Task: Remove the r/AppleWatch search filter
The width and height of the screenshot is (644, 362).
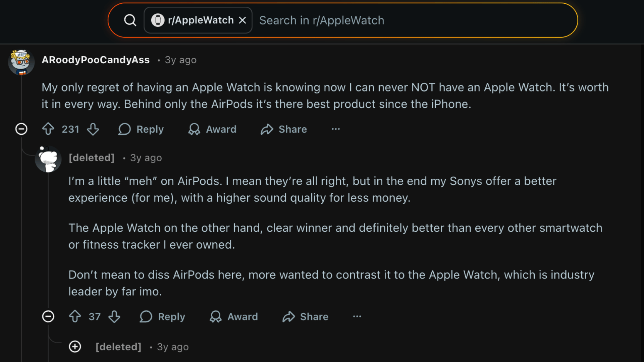Action: pyautogui.click(x=243, y=20)
